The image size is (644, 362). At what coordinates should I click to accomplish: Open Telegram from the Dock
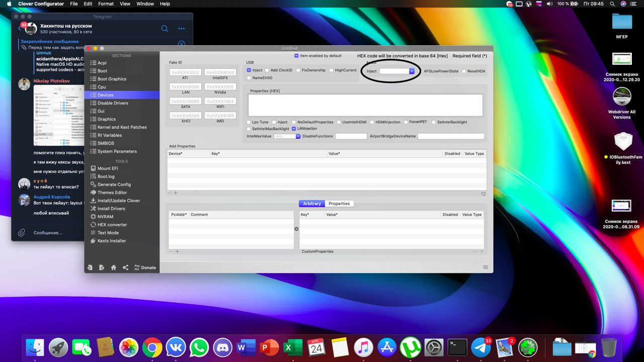click(481, 347)
